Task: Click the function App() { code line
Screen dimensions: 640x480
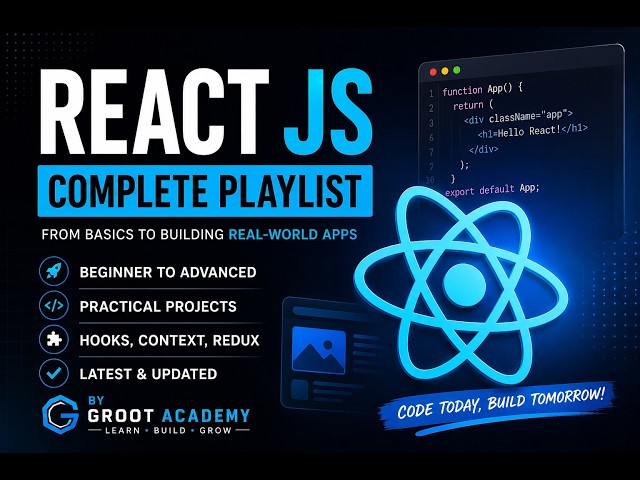Action: click(x=482, y=89)
